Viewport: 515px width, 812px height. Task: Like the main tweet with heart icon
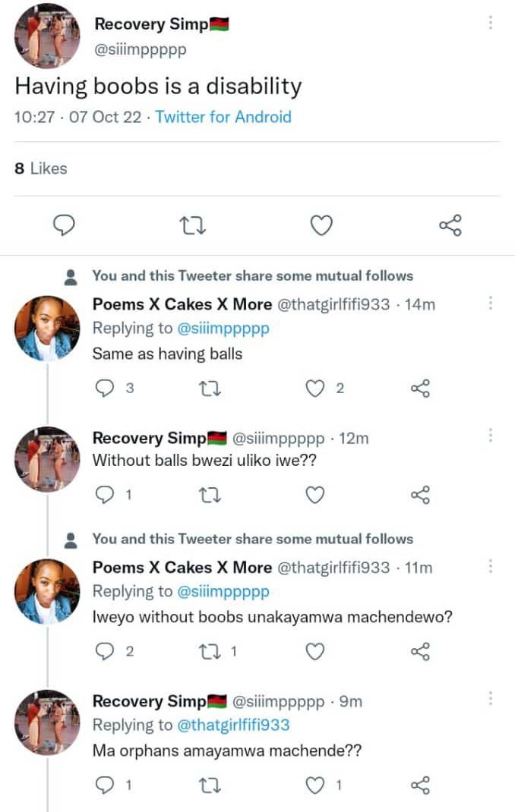[321, 226]
